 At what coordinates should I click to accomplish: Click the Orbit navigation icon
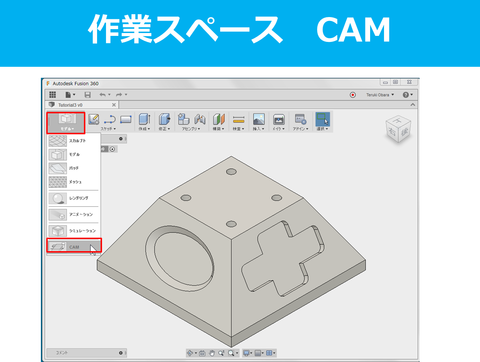(x=190, y=353)
